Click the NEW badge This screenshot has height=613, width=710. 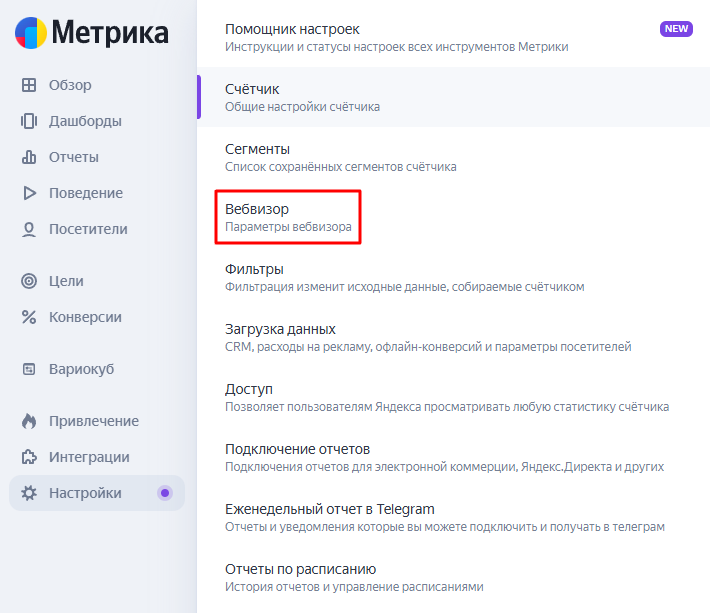click(x=676, y=29)
